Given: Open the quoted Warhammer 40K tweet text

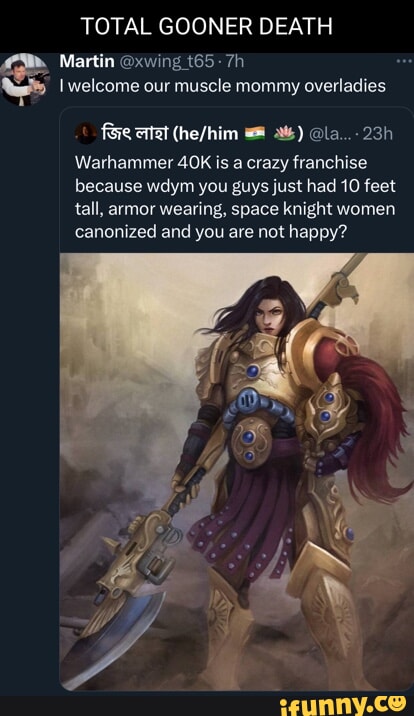Looking at the screenshot, I should [235, 197].
